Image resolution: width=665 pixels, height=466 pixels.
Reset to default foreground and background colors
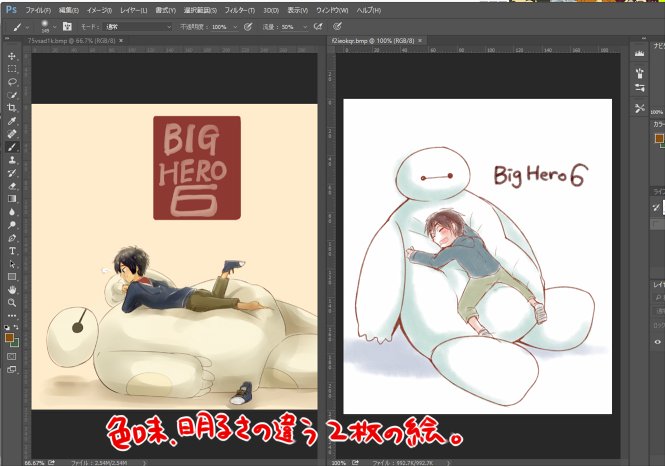pyautogui.click(x=7, y=327)
